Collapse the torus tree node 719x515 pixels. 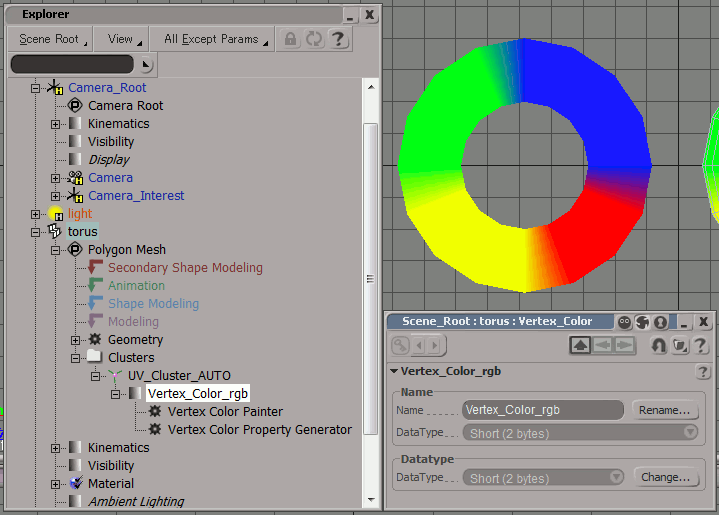pos(37,232)
